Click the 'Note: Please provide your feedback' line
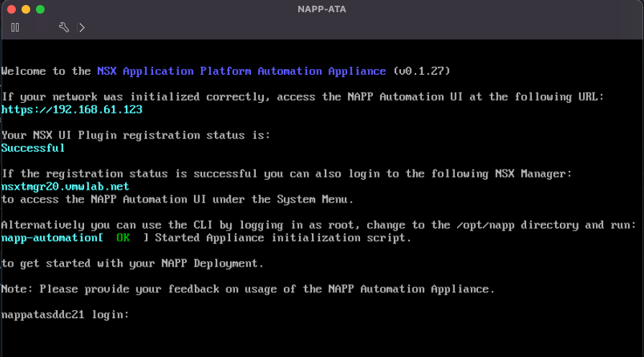 coord(248,289)
